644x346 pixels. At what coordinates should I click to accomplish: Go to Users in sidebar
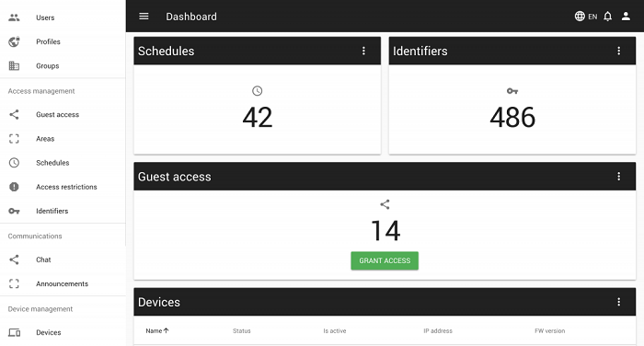[45, 17]
